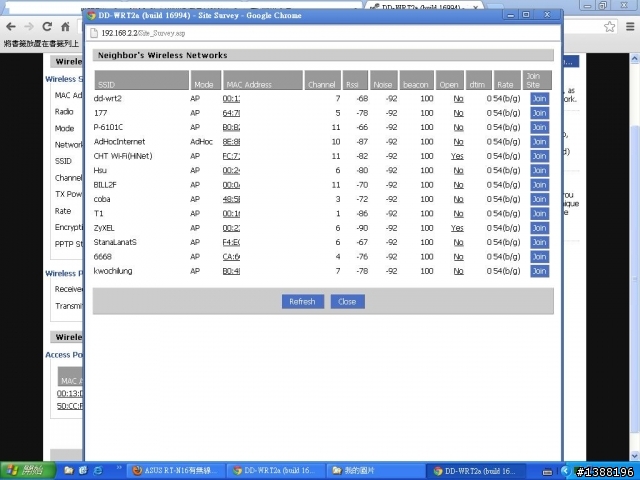
Task: Switch to first DD-WRT2a Chrome taskbar item
Action: coord(276,471)
